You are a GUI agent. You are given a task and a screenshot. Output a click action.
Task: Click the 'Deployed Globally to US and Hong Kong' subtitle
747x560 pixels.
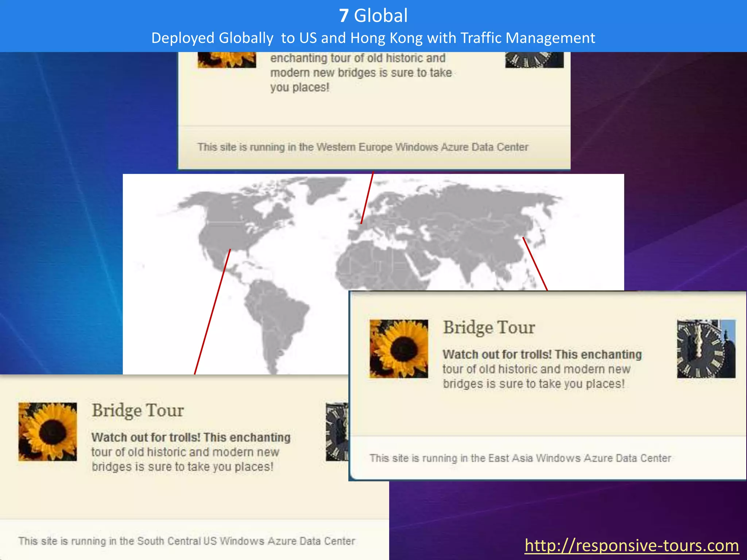coord(373,38)
